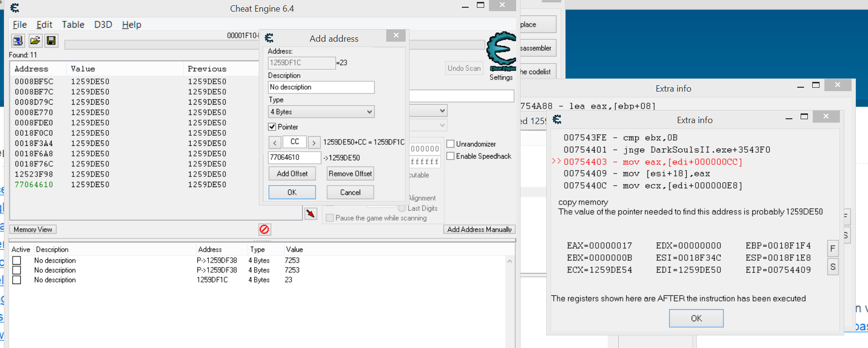Uncheck the Pointer checkbox
868x348 pixels.
pos(272,127)
